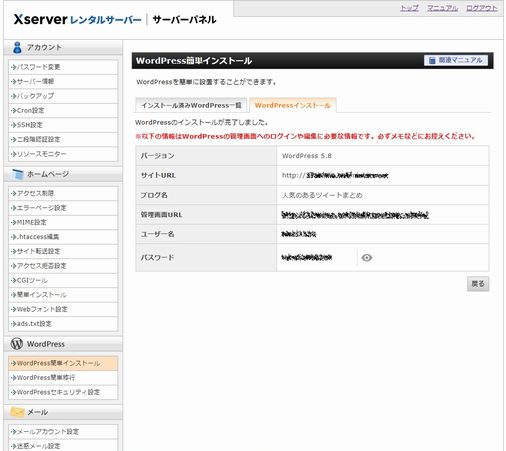Viewport: 506px width, 451px height.
Task: Open MIME設定 menu item
Action: tap(63, 222)
